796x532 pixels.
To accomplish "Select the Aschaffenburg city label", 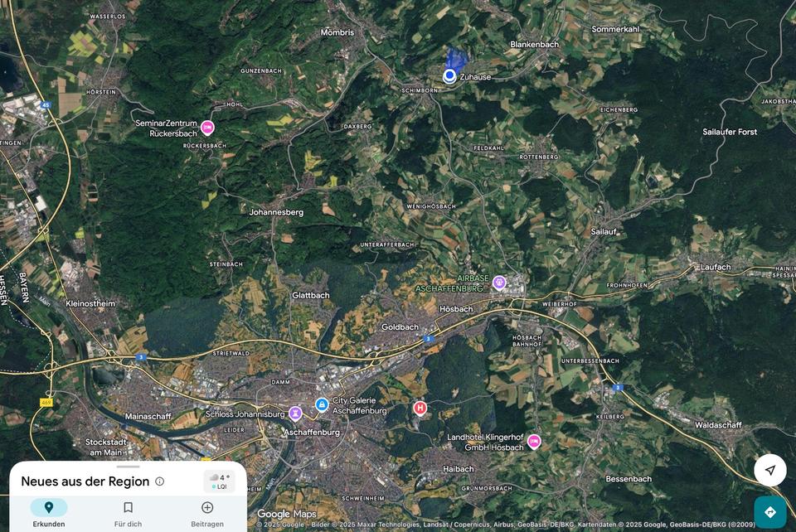I will [x=312, y=433].
